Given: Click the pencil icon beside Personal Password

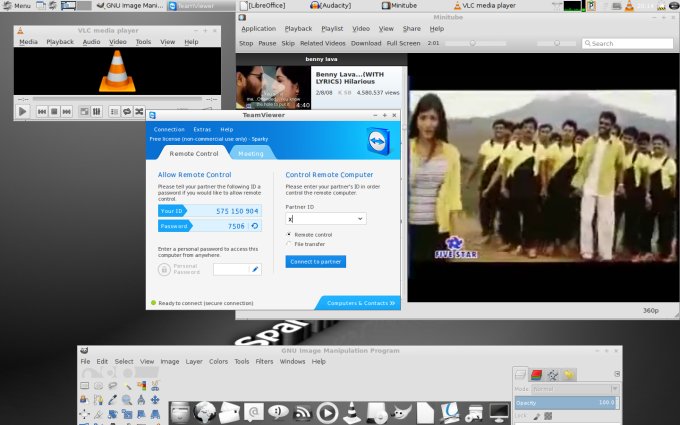Looking at the screenshot, I should 255,269.
